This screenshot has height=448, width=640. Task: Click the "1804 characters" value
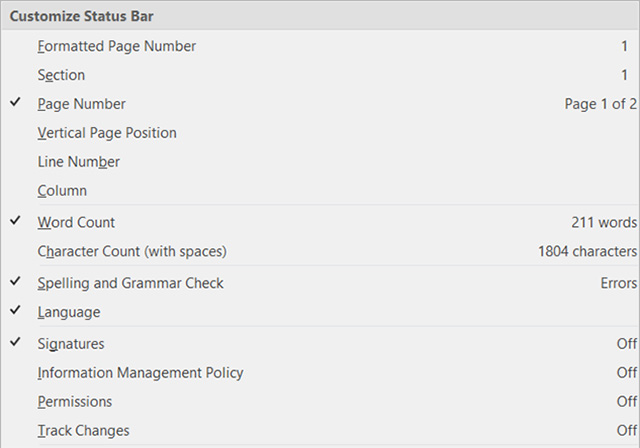coord(587,252)
